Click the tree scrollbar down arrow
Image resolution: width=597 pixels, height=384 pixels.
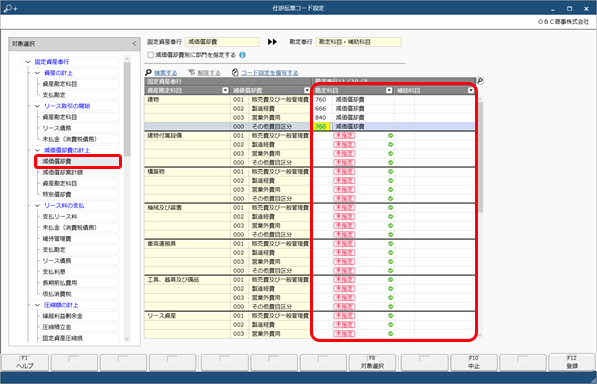(x=127, y=339)
